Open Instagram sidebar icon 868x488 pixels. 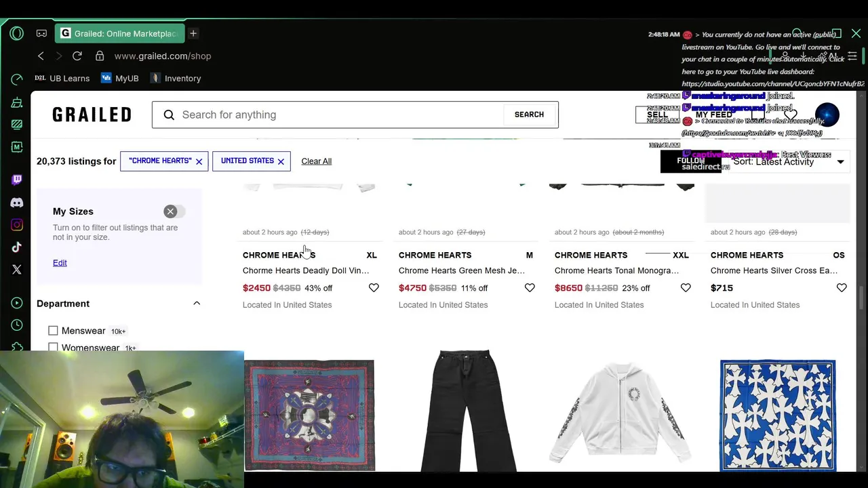coord(17,225)
